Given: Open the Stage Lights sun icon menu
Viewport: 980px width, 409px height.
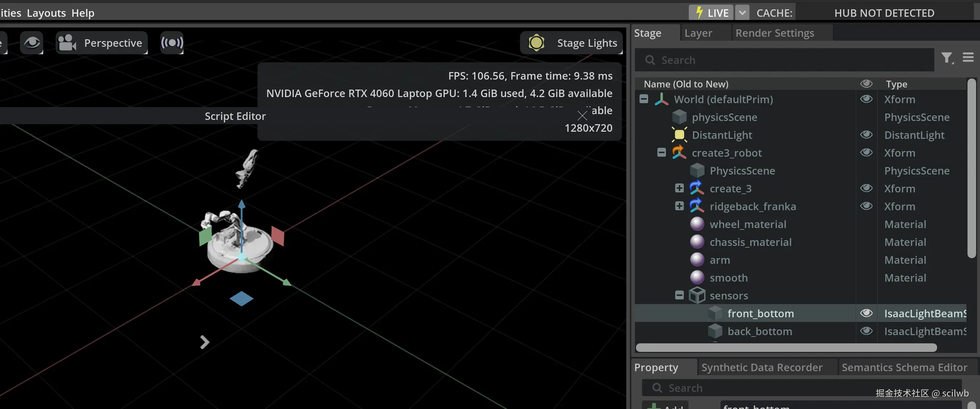Looking at the screenshot, I should 536,42.
